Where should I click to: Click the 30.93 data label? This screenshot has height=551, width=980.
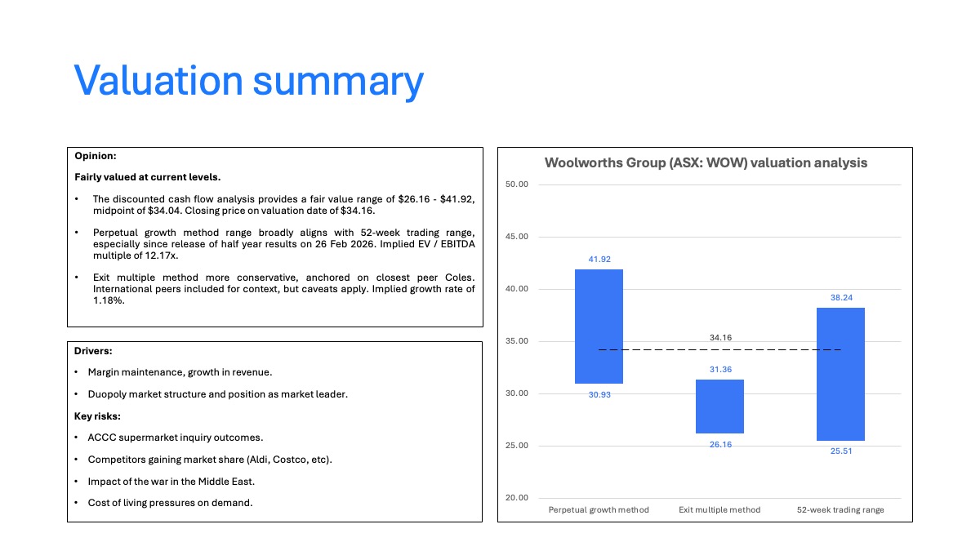[599, 394]
